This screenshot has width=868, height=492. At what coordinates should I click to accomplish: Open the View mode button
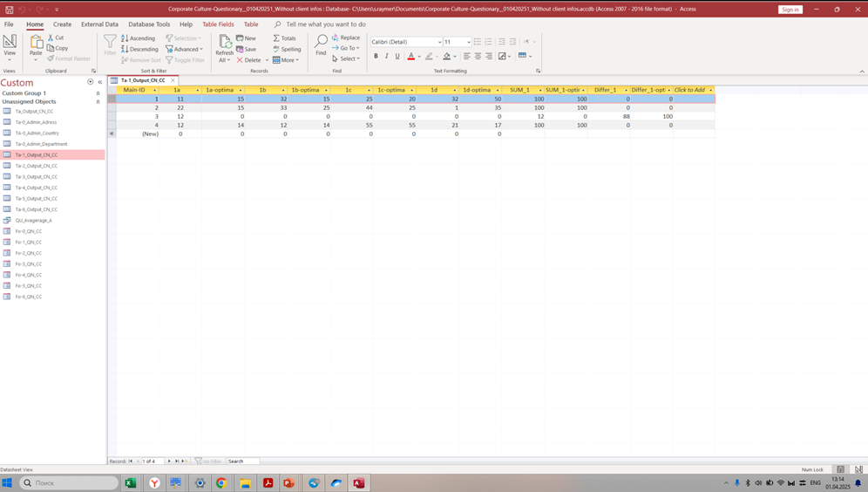click(10, 48)
